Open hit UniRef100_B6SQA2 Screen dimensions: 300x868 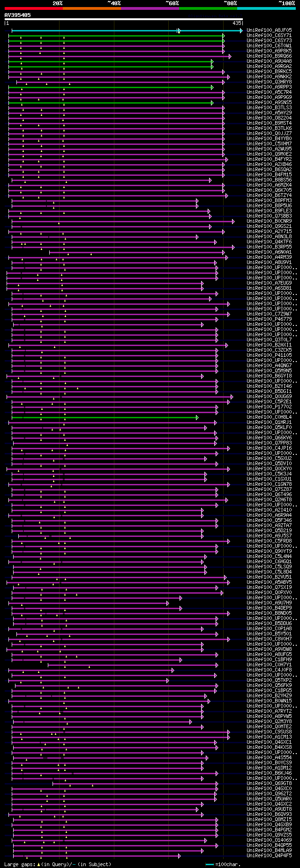pos(269,169)
